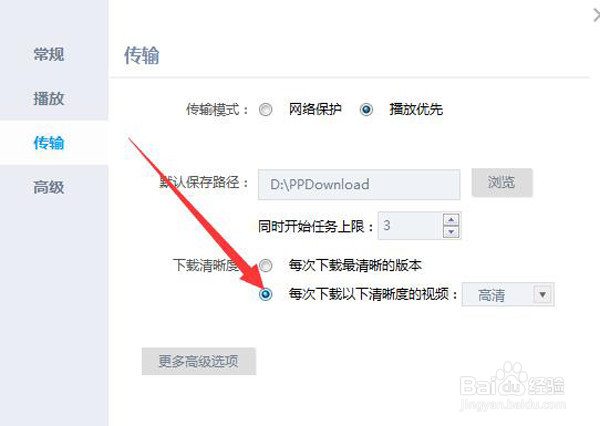
Task: Click the 更多高级选项 button
Action: pyautogui.click(x=199, y=361)
